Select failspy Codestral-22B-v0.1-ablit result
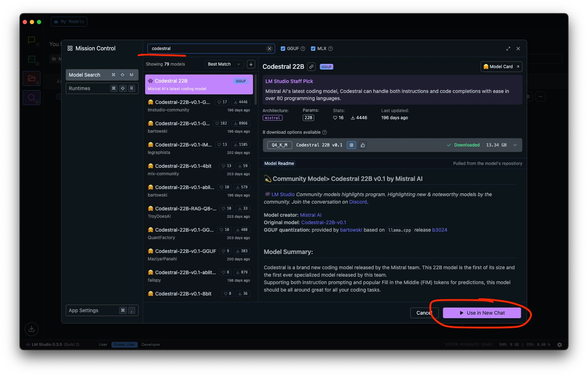This screenshot has height=376, width=588. click(x=199, y=276)
